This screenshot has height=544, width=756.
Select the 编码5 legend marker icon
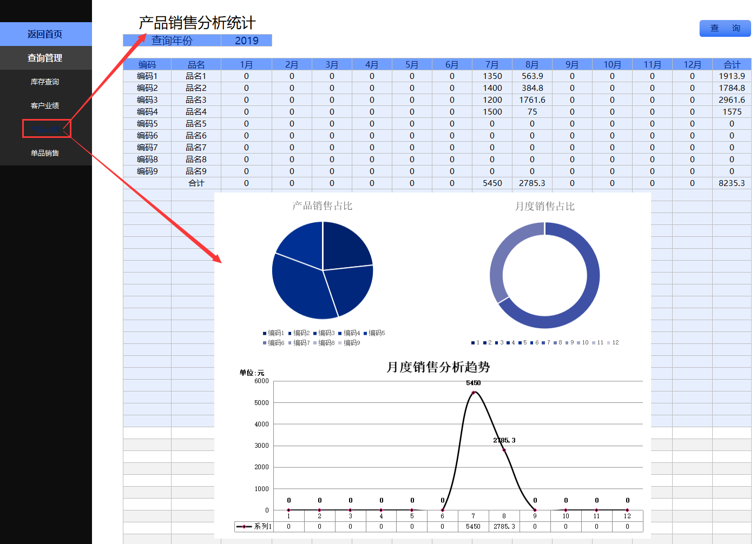365,333
